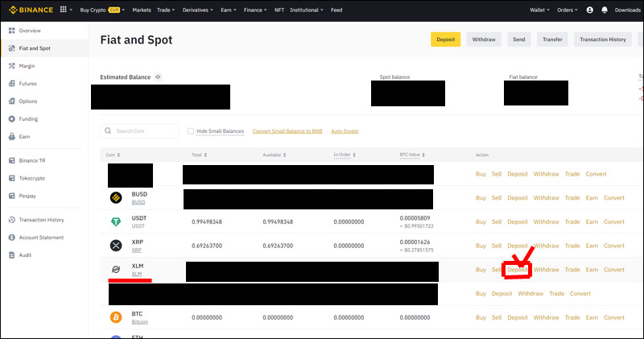Click Withdraw in the USDT row
Screen dimensions: 644x339
547,221
